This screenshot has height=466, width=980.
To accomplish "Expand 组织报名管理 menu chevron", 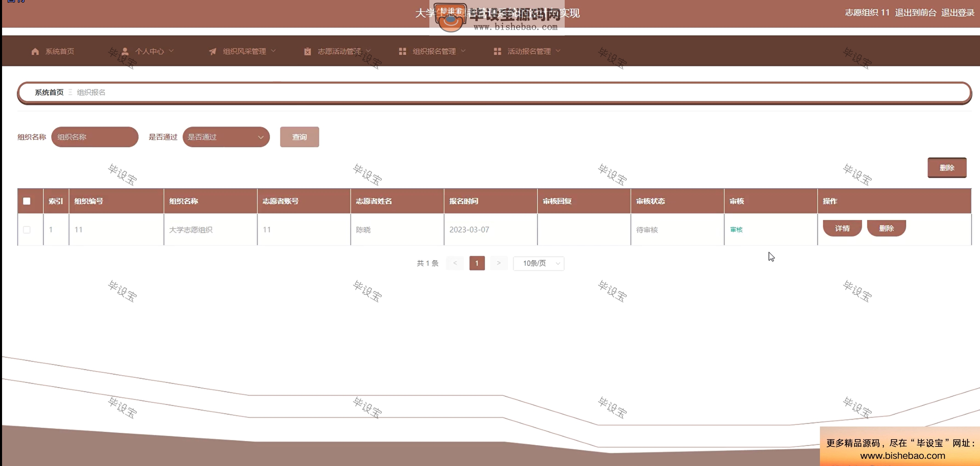I will point(463,50).
